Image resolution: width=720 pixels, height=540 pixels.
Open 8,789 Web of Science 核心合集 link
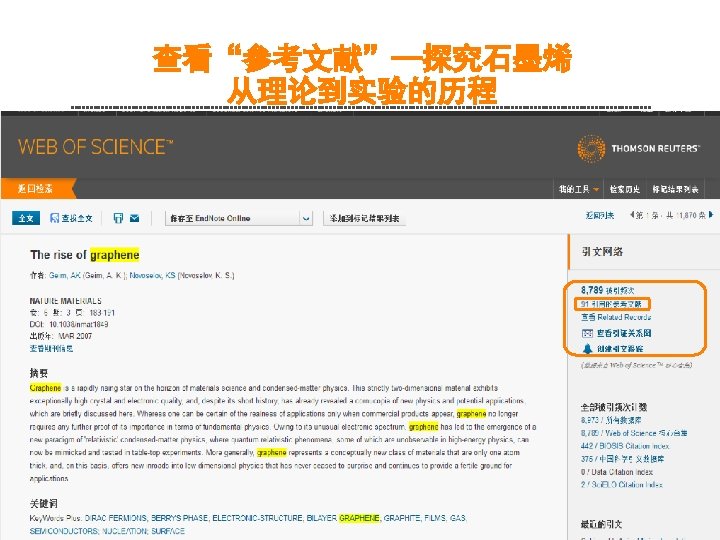pyautogui.click(x=634, y=433)
